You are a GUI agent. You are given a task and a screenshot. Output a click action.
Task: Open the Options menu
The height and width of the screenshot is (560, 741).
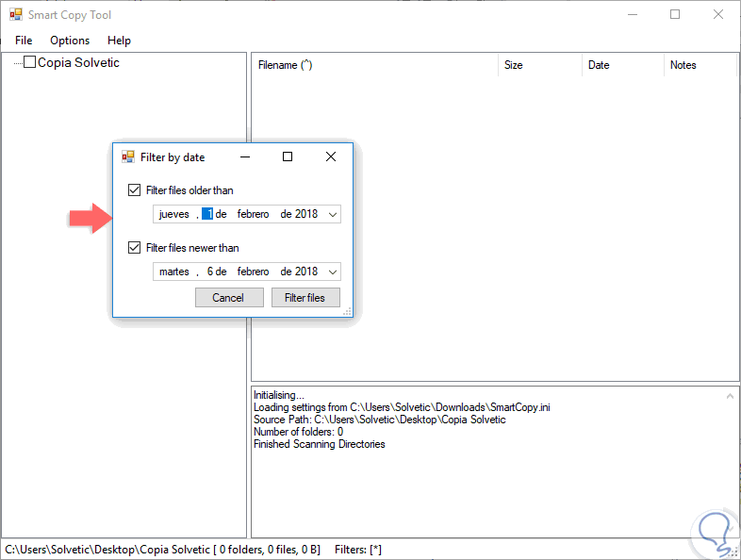tap(70, 41)
